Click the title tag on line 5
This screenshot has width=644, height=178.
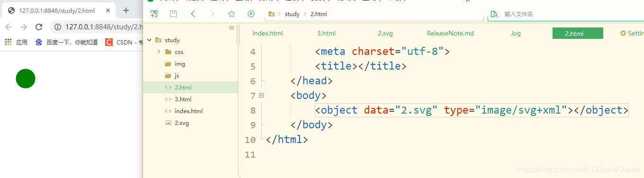(x=361, y=66)
